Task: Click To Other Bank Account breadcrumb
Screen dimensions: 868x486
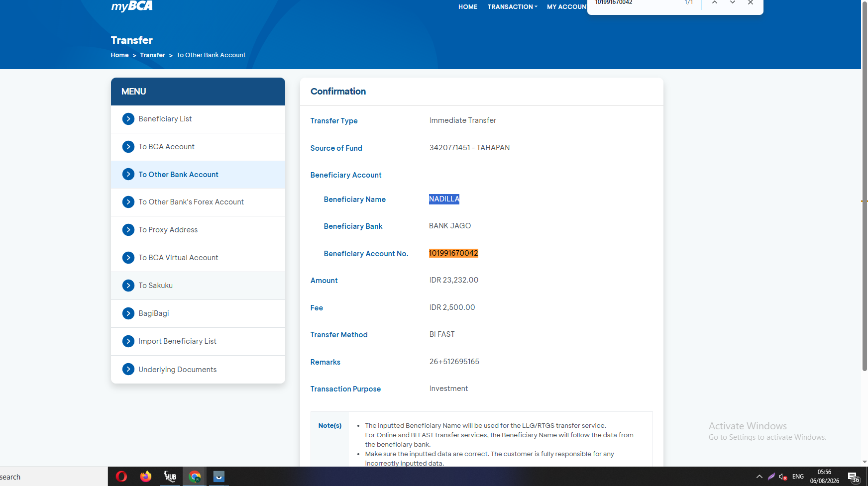Action: tap(211, 55)
